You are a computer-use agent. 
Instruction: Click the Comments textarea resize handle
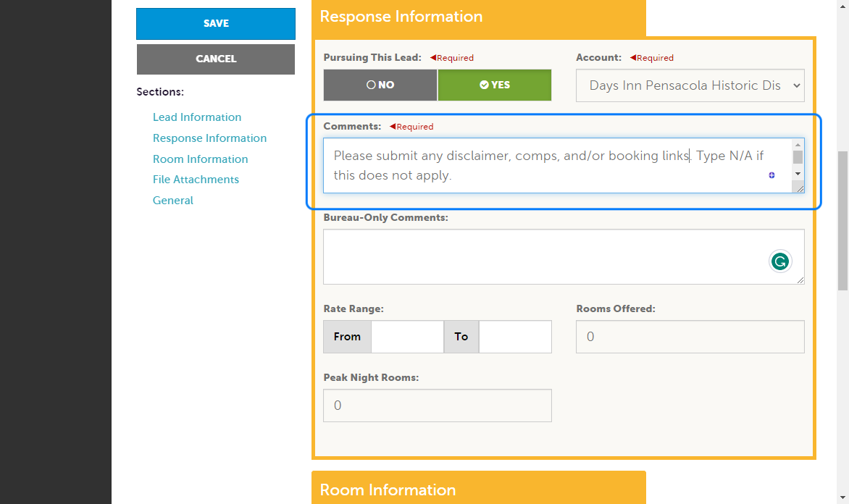point(799,188)
